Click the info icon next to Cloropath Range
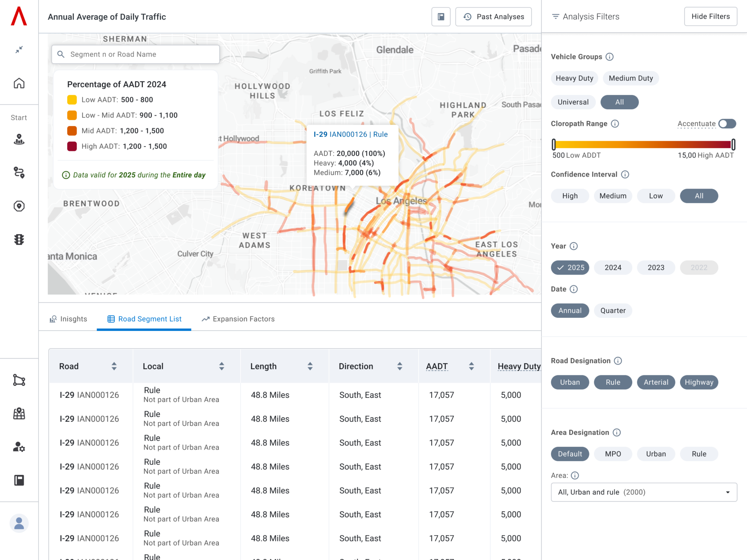The width and height of the screenshot is (747, 560). [615, 124]
